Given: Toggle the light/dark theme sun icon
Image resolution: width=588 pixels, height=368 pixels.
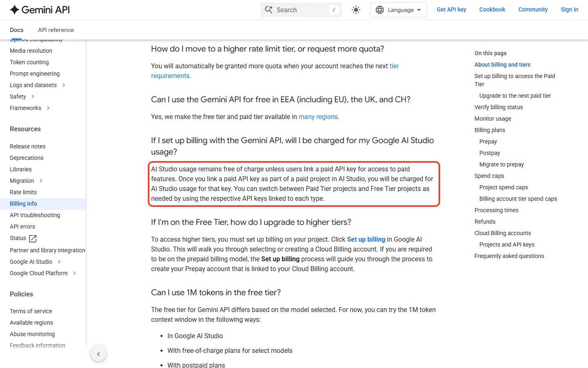Looking at the screenshot, I should click(x=356, y=10).
